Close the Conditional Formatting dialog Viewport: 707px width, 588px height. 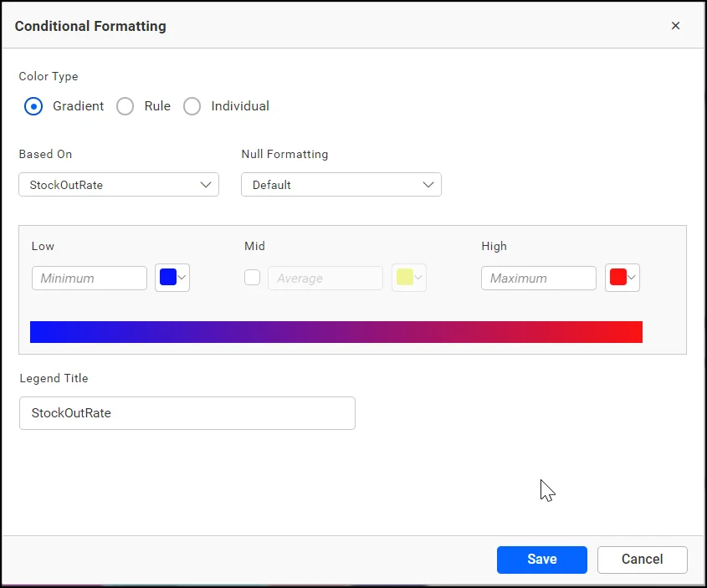tap(675, 26)
